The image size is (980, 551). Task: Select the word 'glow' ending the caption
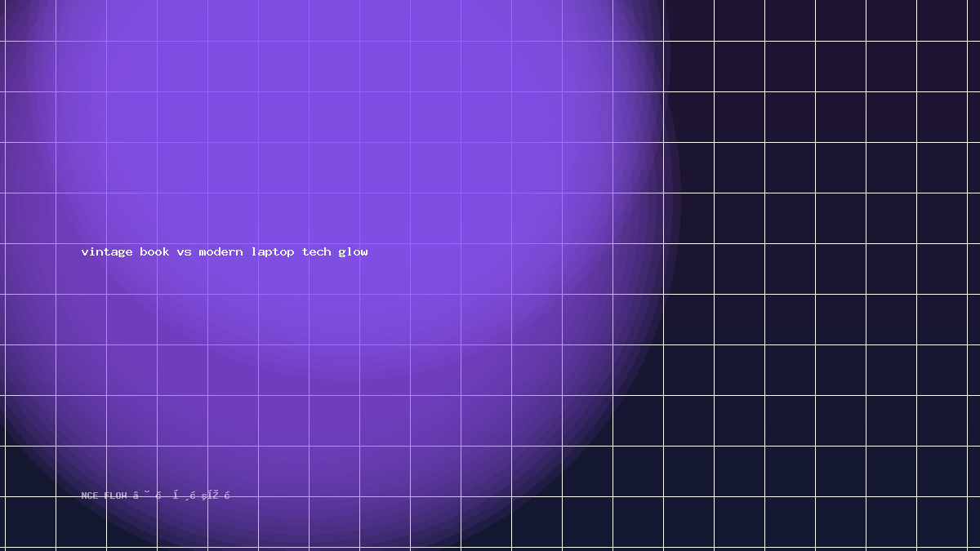pyautogui.click(x=353, y=252)
